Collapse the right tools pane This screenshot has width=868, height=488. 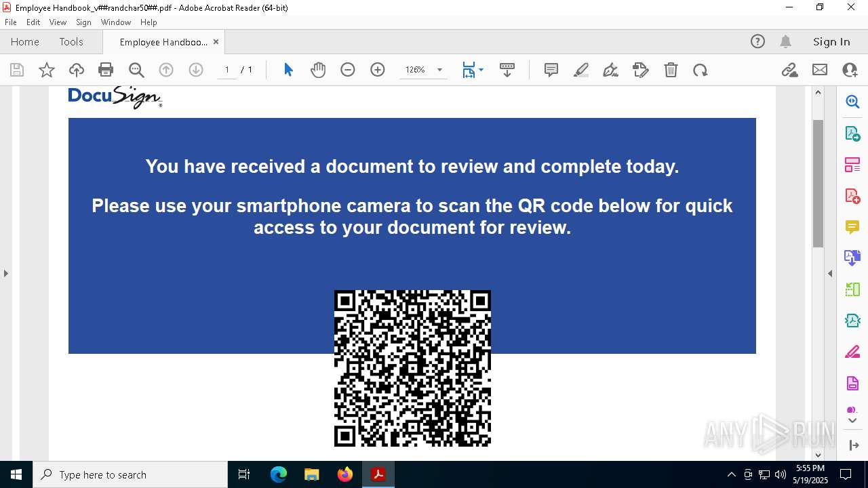pos(830,274)
